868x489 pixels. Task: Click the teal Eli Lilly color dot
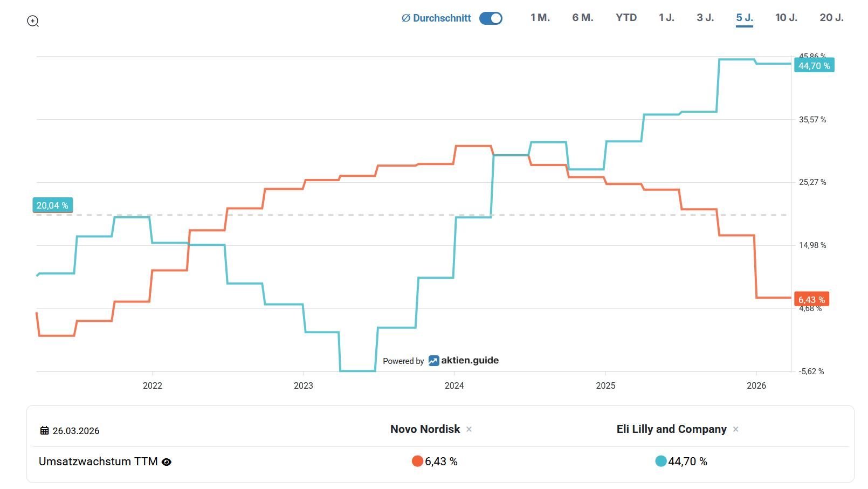click(x=661, y=461)
